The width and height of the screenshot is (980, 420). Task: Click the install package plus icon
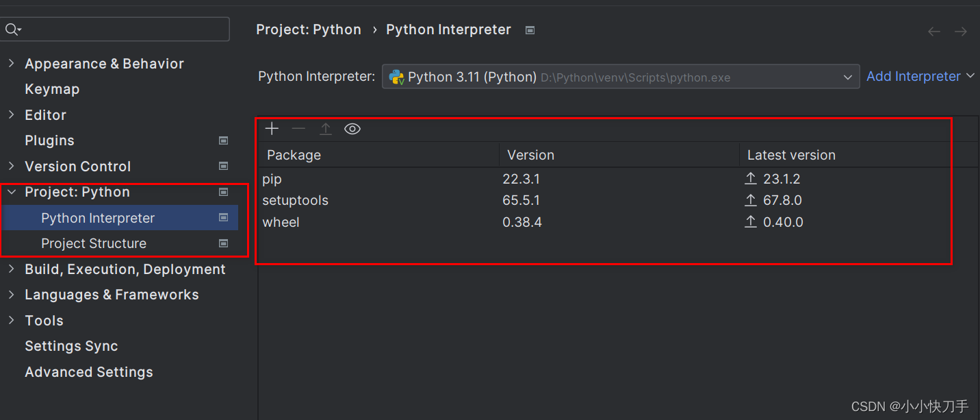[272, 129]
